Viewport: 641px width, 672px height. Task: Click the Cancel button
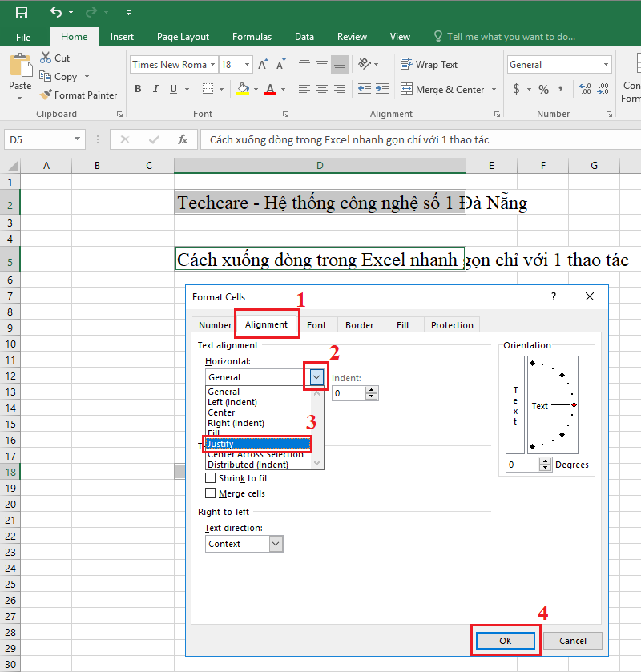[572, 640]
